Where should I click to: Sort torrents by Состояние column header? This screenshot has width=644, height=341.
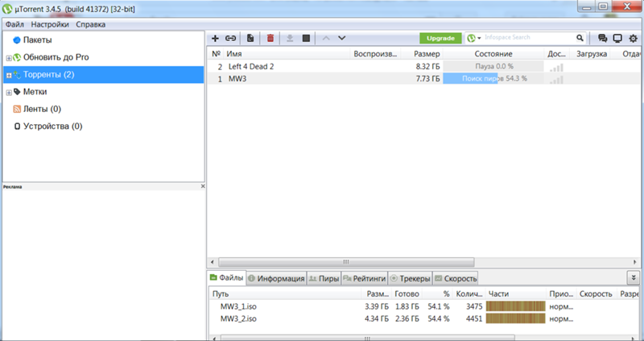click(493, 54)
